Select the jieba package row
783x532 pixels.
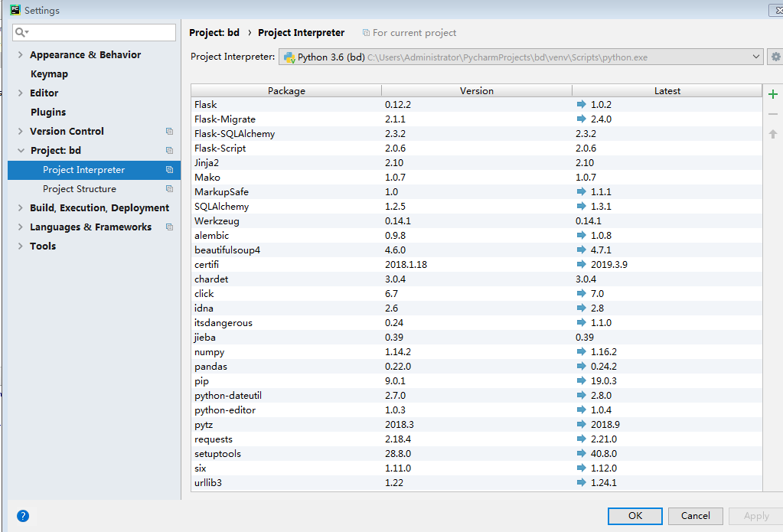point(477,337)
